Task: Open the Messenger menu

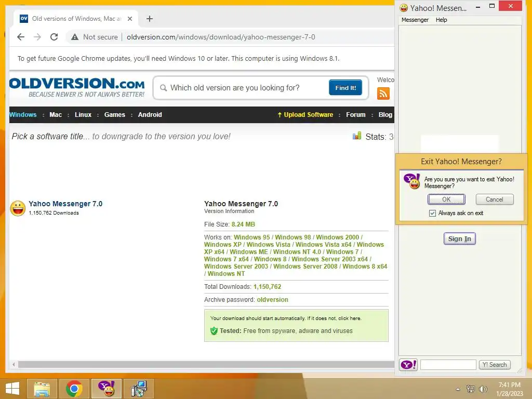Action: click(x=415, y=20)
